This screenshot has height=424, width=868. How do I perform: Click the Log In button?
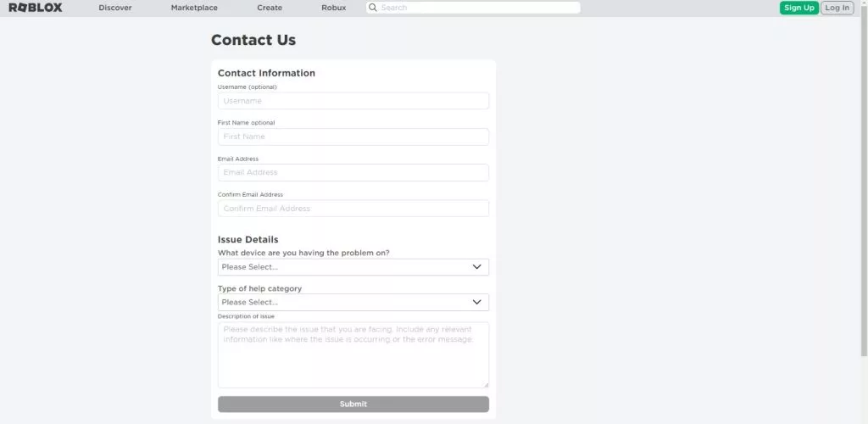click(x=837, y=8)
